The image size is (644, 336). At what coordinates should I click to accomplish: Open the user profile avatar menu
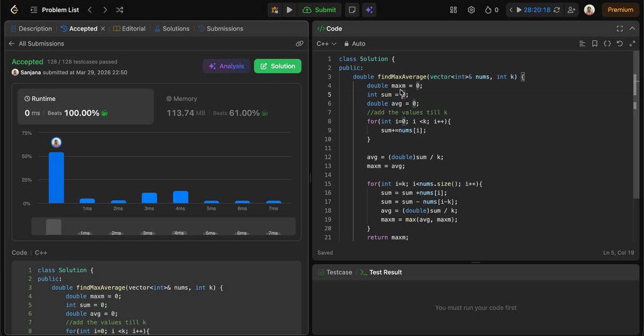[589, 10]
